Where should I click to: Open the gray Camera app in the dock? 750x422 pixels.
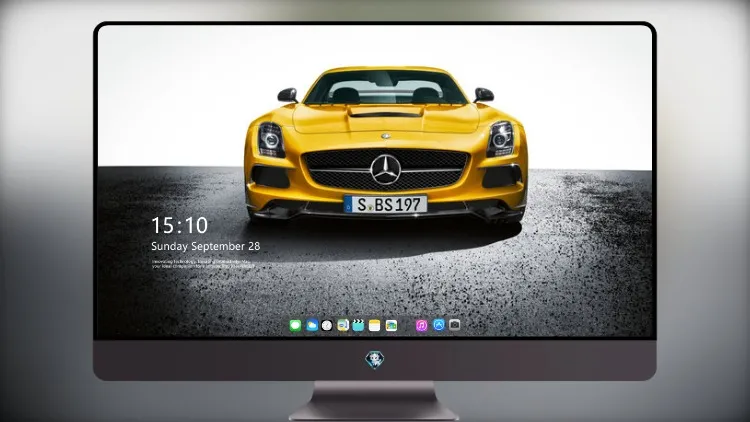coord(454,325)
